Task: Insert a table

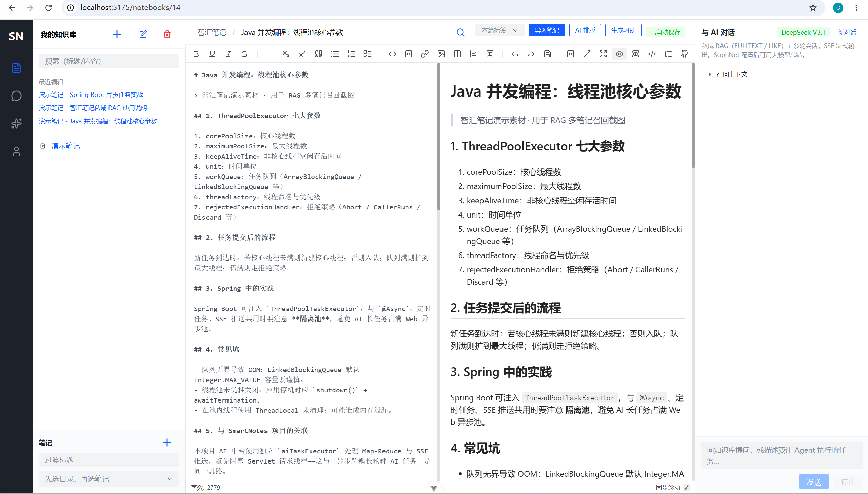Action: [458, 54]
